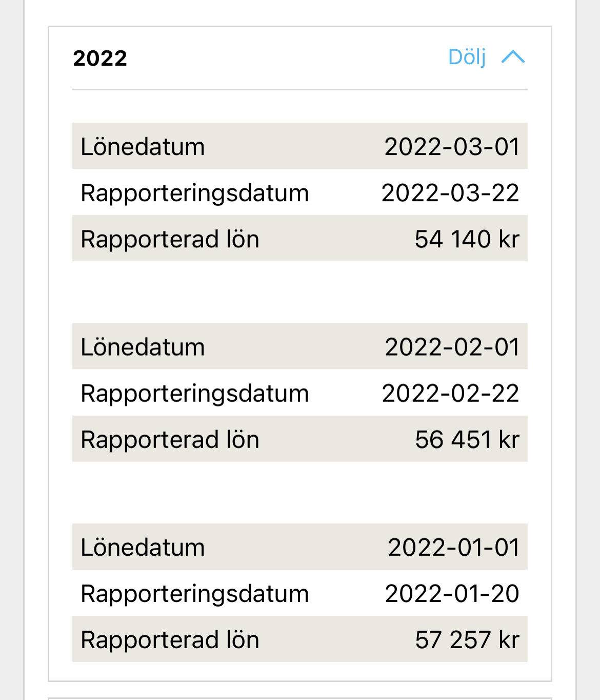
Task: Click the Lönedatum label for January
Action: point(143,547)
